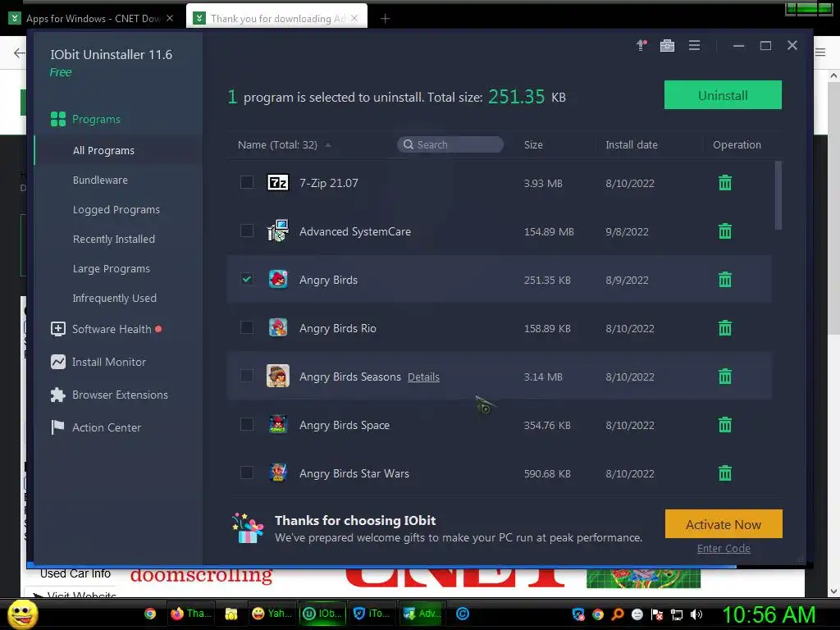
Task: Select Large Programs category
Action: 112,268
